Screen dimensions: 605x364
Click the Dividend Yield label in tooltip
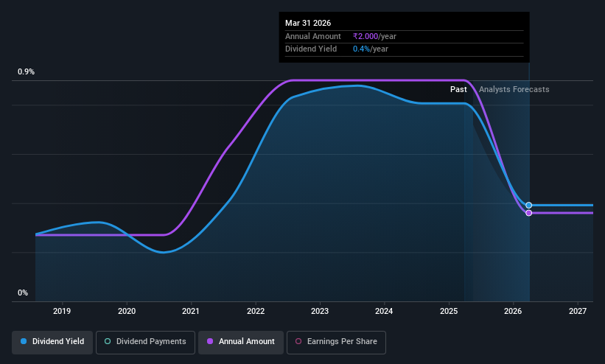point(311,49)
